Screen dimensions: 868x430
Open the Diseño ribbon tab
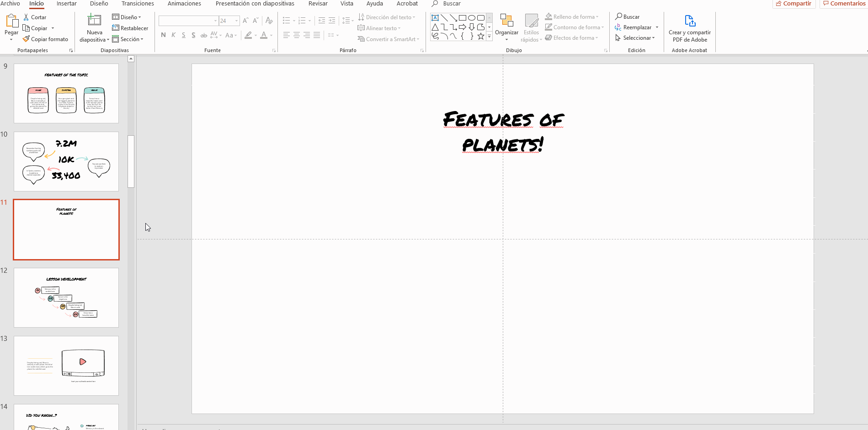[x=99, y=4]
